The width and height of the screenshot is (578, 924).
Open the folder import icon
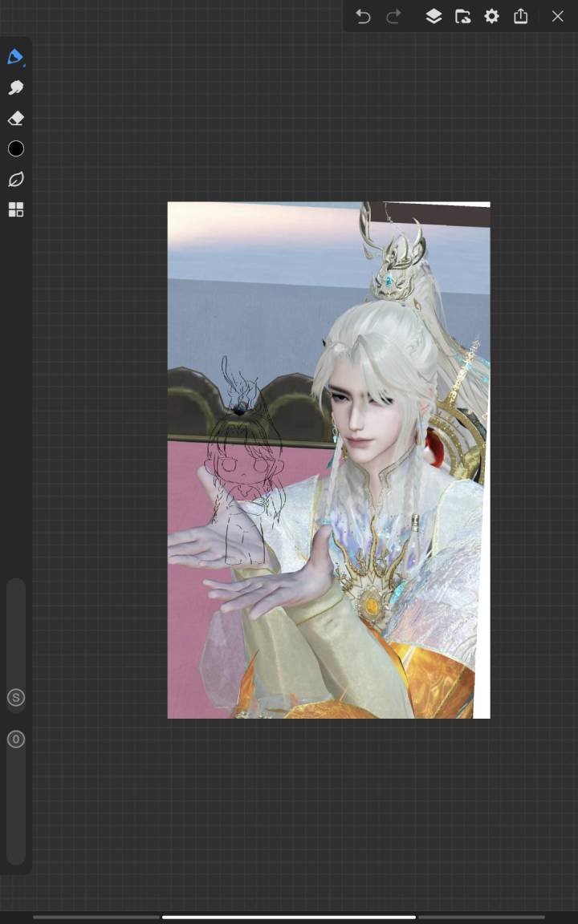tap(463, 16)
